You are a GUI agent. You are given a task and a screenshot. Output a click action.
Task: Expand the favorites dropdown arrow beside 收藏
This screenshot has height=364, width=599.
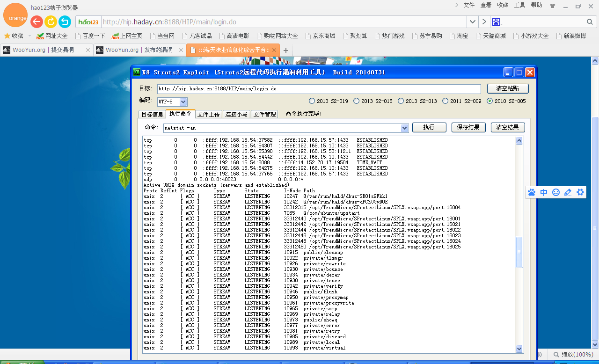point(29,36)
